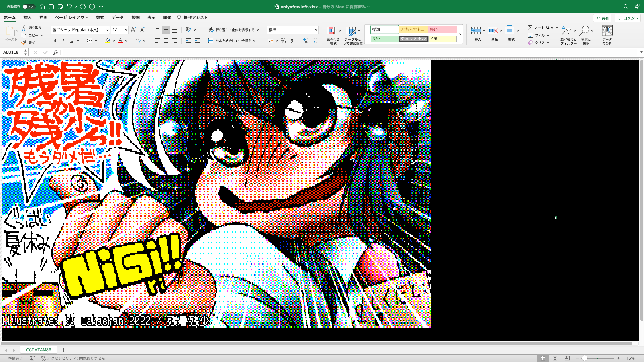Open the font name dropdown
Screen dimensions: 644x362
click(107, 30)
